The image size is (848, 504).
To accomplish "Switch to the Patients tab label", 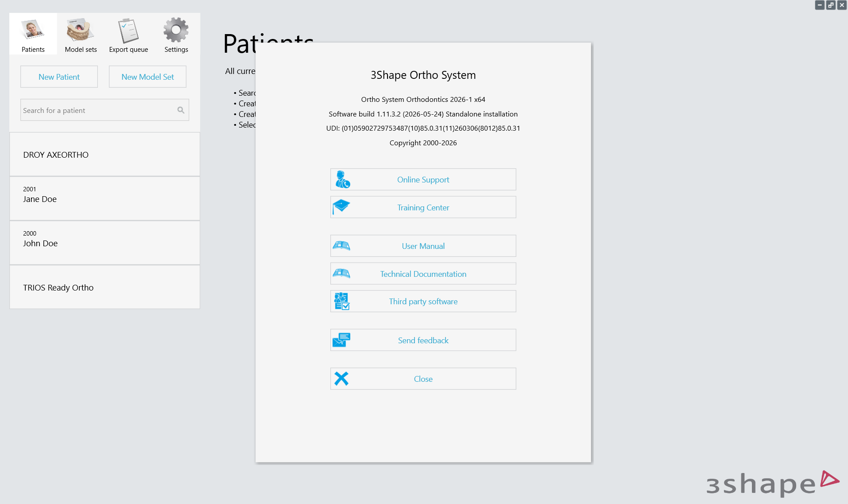I will click(33, 50).
